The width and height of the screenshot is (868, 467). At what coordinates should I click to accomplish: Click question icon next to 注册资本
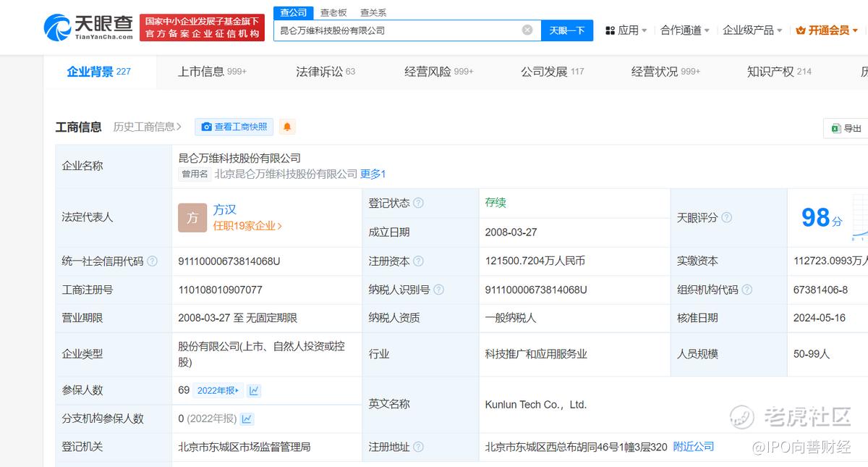[x=418, y=261]
